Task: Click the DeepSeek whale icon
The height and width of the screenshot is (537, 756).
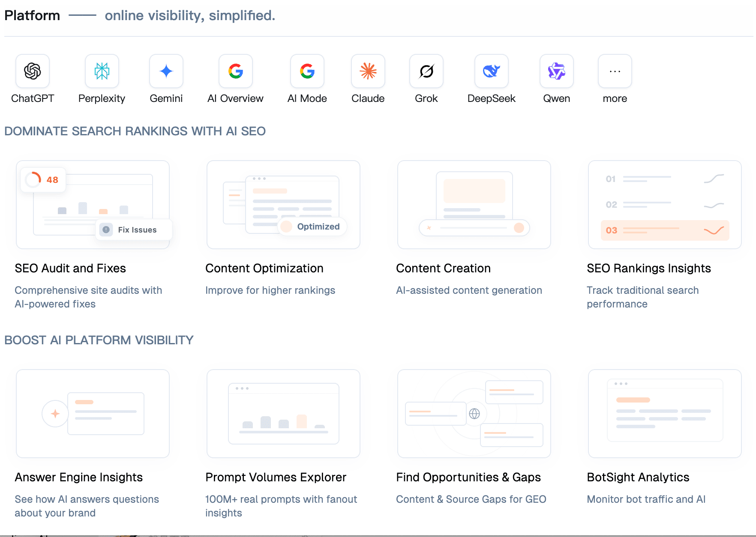Action: click(492, 71)
